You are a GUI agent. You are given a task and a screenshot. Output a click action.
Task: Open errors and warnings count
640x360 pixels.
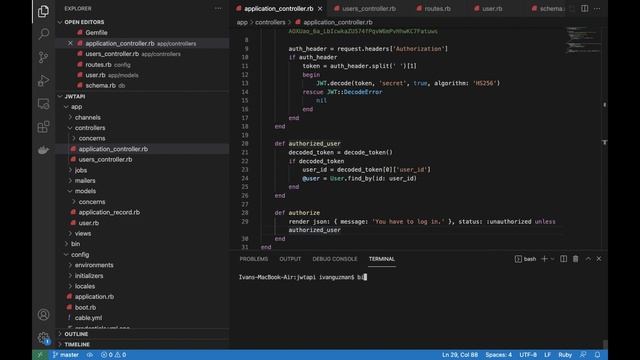point(113,355)
